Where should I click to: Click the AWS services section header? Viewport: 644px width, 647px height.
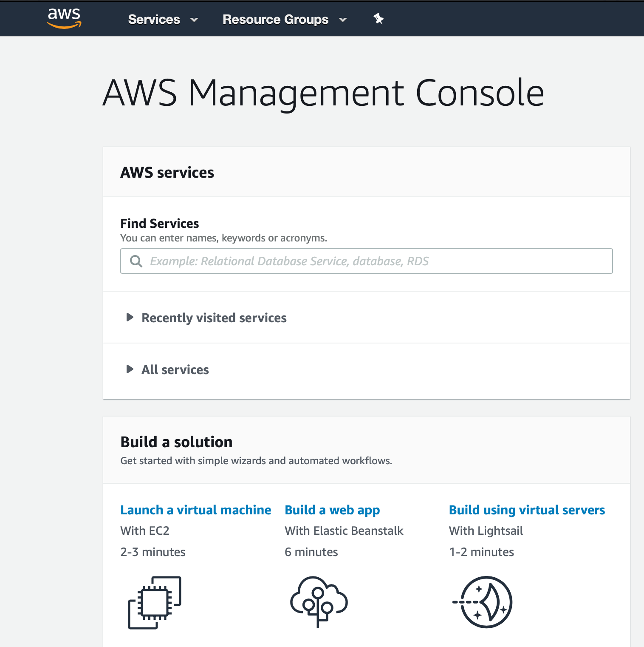coord(167,172)
